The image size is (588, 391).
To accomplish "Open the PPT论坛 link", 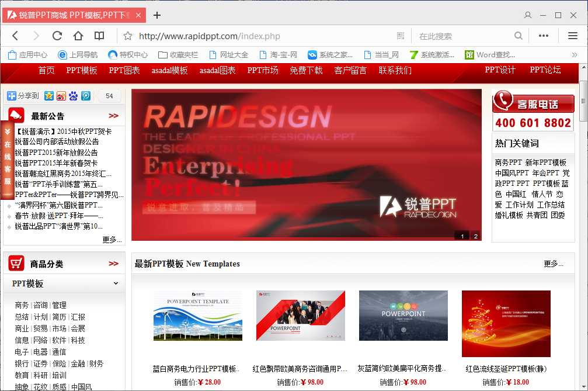I will (545, 70).
